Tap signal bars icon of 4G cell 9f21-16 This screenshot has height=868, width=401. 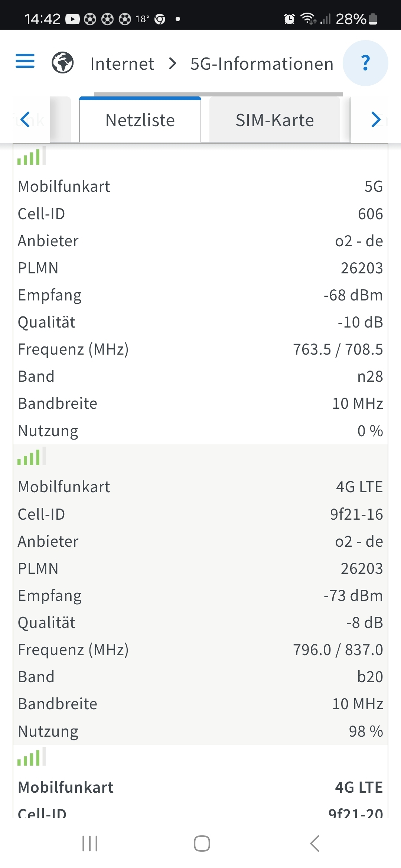(x=32, y=456)
